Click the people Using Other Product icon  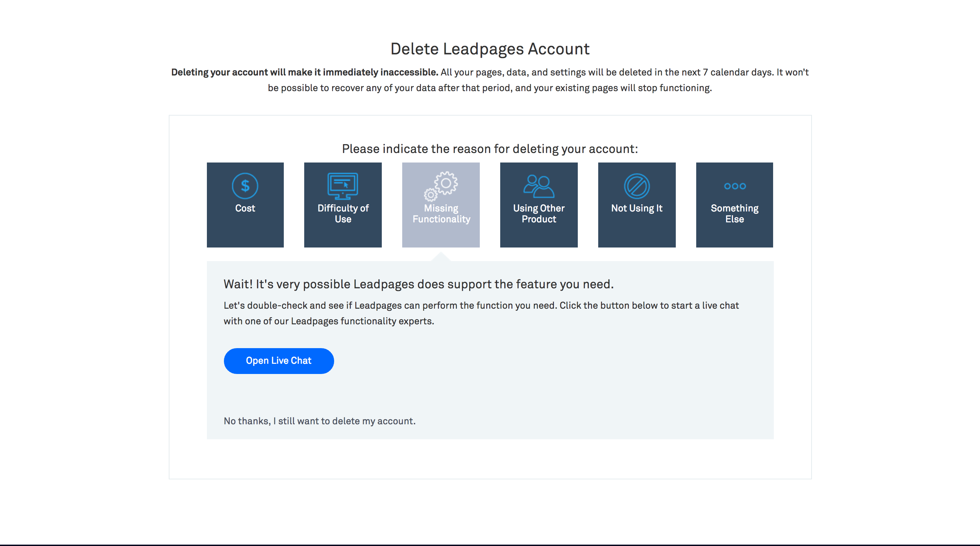pos(539,186)
